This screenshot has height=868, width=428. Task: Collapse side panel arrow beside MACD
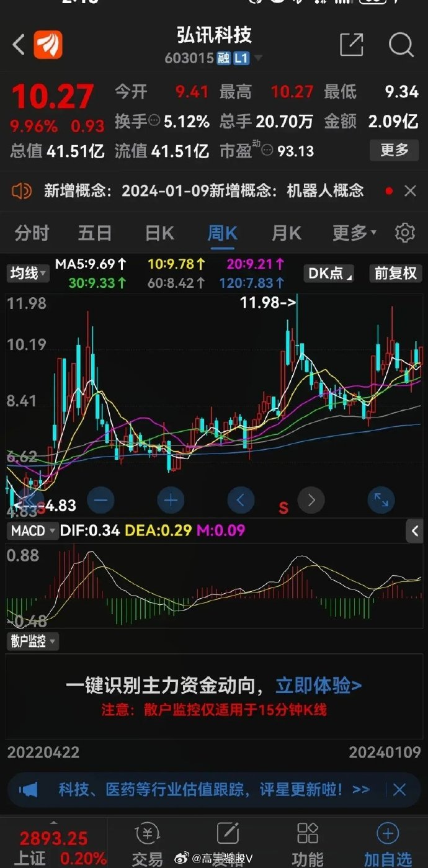click(415, 531)
